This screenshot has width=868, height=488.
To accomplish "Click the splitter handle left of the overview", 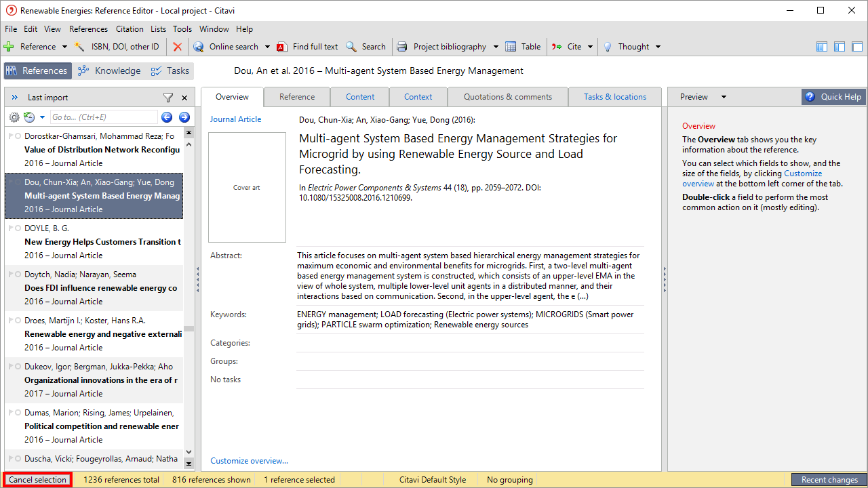I will (197, 279).
